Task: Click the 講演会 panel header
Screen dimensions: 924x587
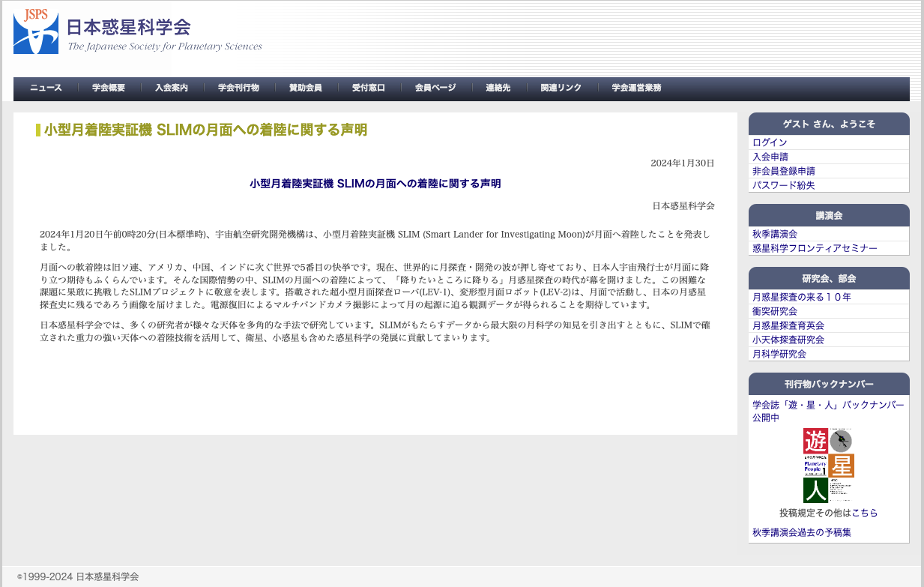Action: pos(829,215)
